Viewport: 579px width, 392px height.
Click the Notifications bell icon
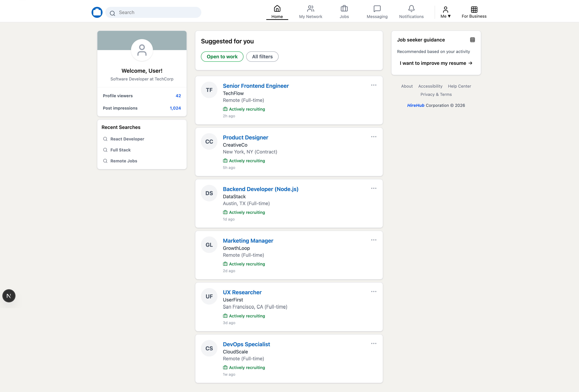pos(411,8)
